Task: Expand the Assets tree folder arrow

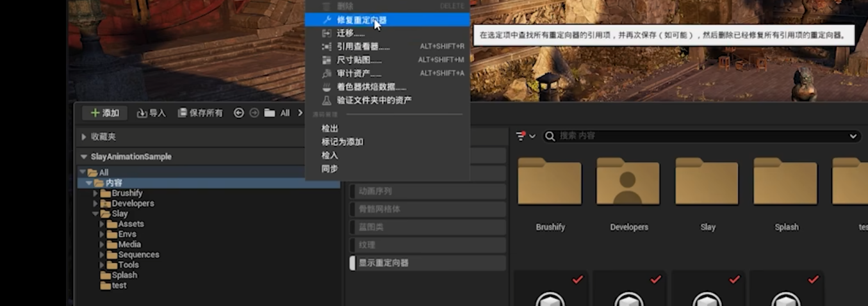Action: (x=102, y=224)
